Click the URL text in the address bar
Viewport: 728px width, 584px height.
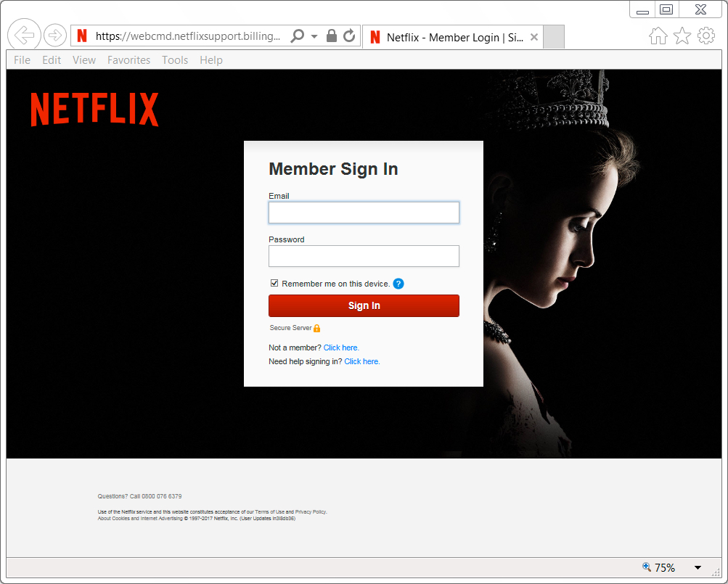pos(187,36)
